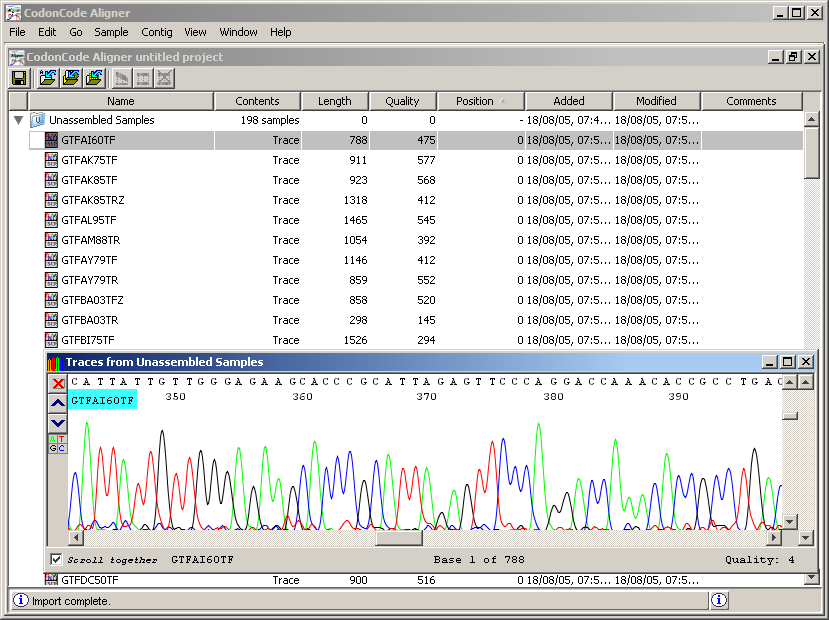Screen dimensions: 829x620
Task: Open the Sample menu
Action: [111, 32]
